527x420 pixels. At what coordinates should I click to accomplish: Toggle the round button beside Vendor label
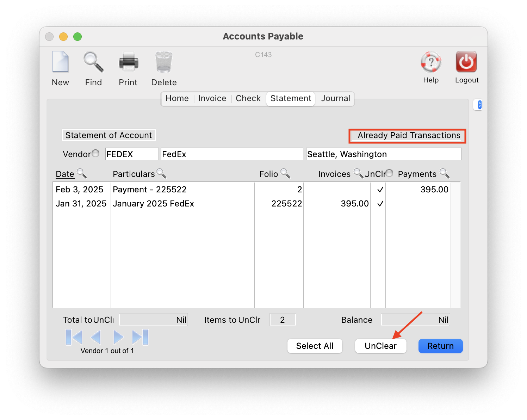95,153
